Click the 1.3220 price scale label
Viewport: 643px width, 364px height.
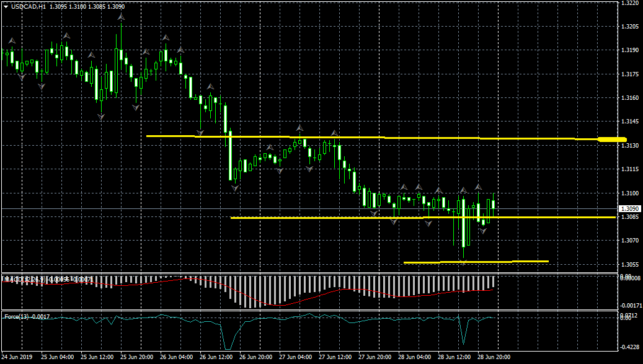pyautogui.click(x=629, y=3)
